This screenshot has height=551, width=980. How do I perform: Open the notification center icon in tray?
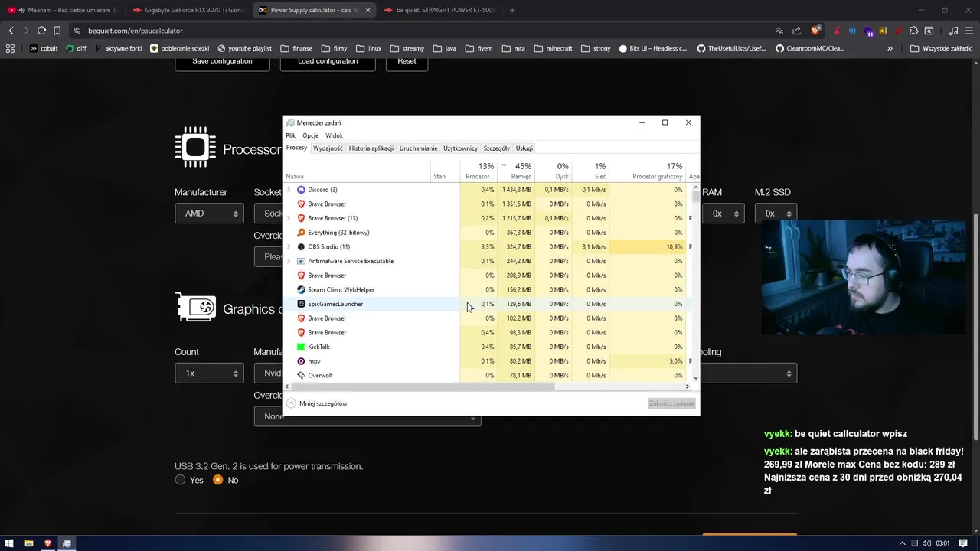[x=963, y=543]
